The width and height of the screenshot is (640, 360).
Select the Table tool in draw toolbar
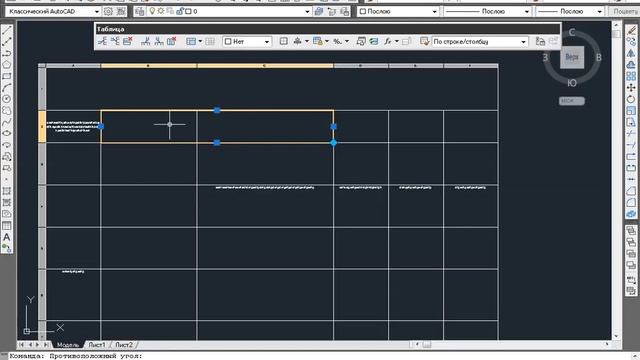tap(7, 226)
